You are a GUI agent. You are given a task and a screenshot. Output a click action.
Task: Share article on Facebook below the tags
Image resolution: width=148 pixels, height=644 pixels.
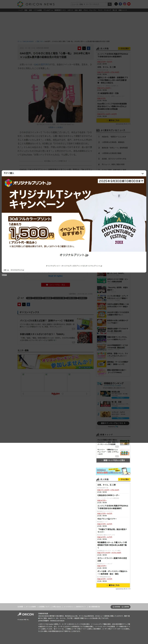[x=28, y=305]
